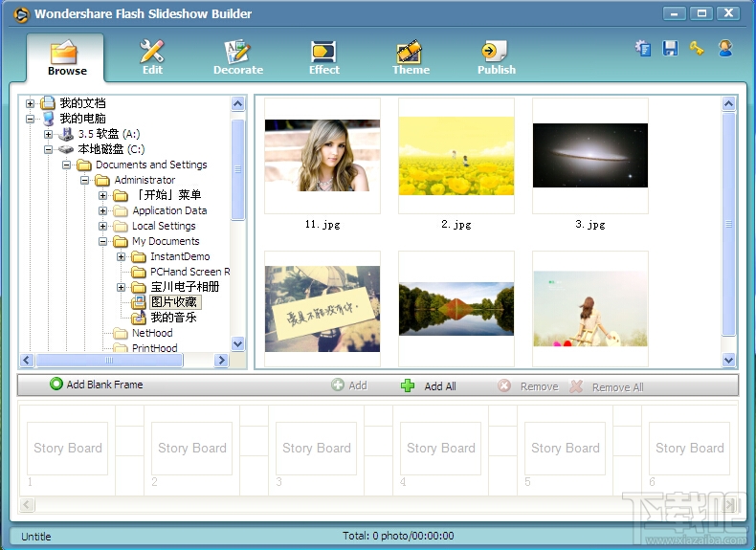
Task: Click the floppy drive A: icon
Action: (66, 134)
